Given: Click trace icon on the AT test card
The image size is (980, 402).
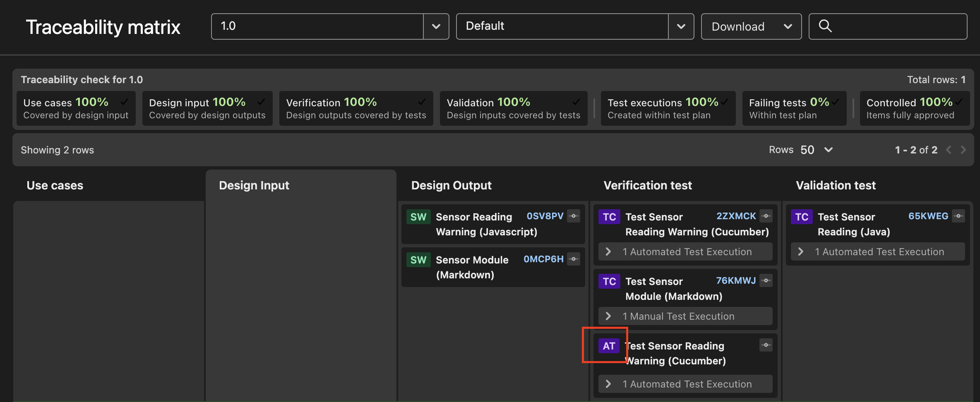Looking at the screenshot, I should click(x=766, y=345).
